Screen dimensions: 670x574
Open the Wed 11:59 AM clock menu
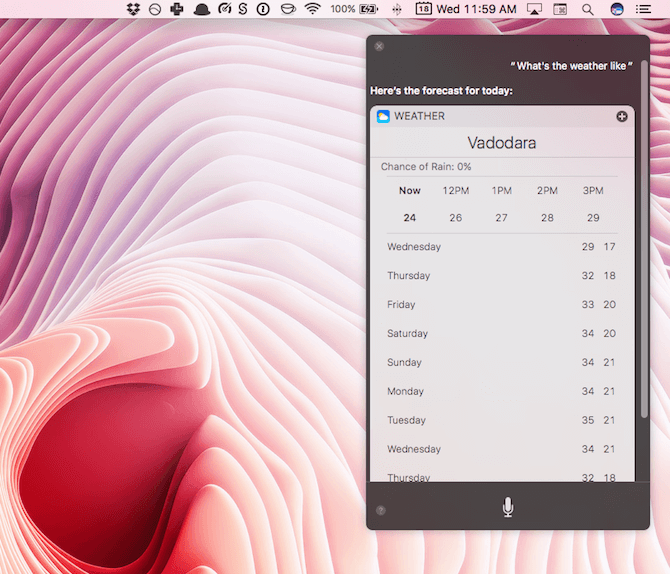pos(477,9)
